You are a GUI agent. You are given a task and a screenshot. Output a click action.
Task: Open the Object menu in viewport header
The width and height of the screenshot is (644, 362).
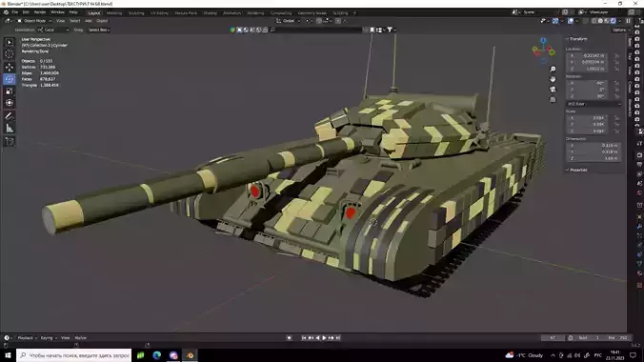tap(102, 21)
